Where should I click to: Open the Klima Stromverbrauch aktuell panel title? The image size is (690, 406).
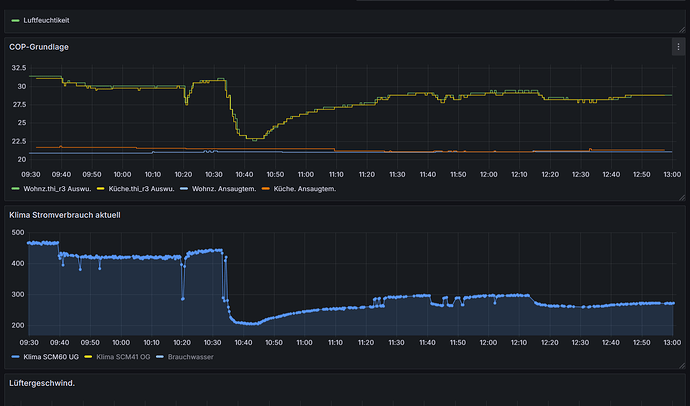65,215
